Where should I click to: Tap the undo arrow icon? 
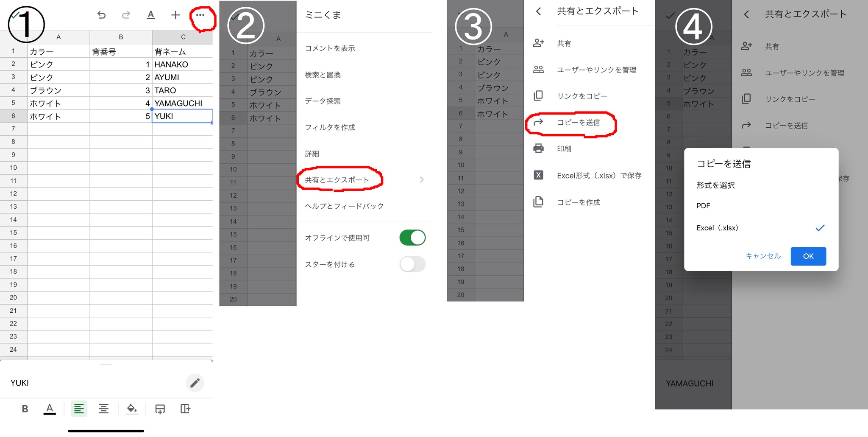(x=101, y=15)
